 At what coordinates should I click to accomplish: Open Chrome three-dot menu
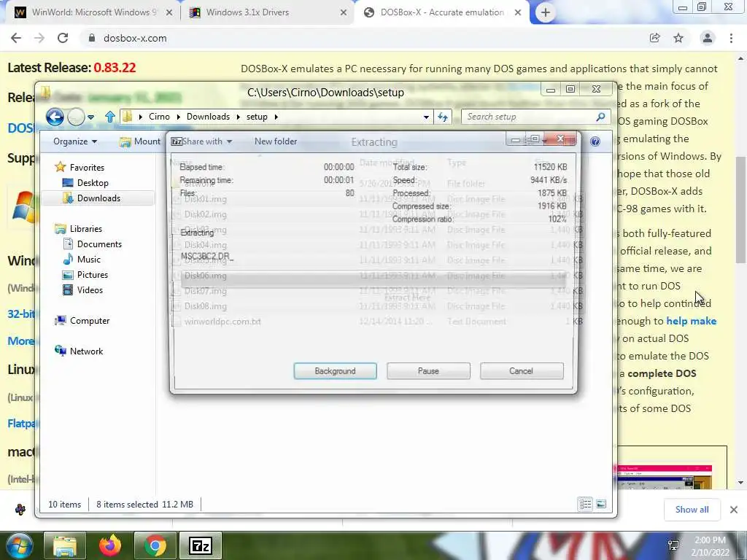tap(731, 38)
